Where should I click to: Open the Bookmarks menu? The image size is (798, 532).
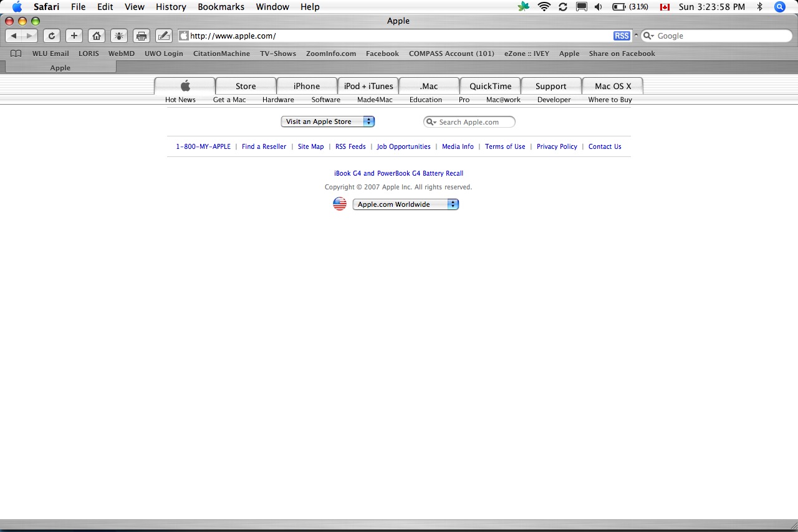click(x=221, y=7)
